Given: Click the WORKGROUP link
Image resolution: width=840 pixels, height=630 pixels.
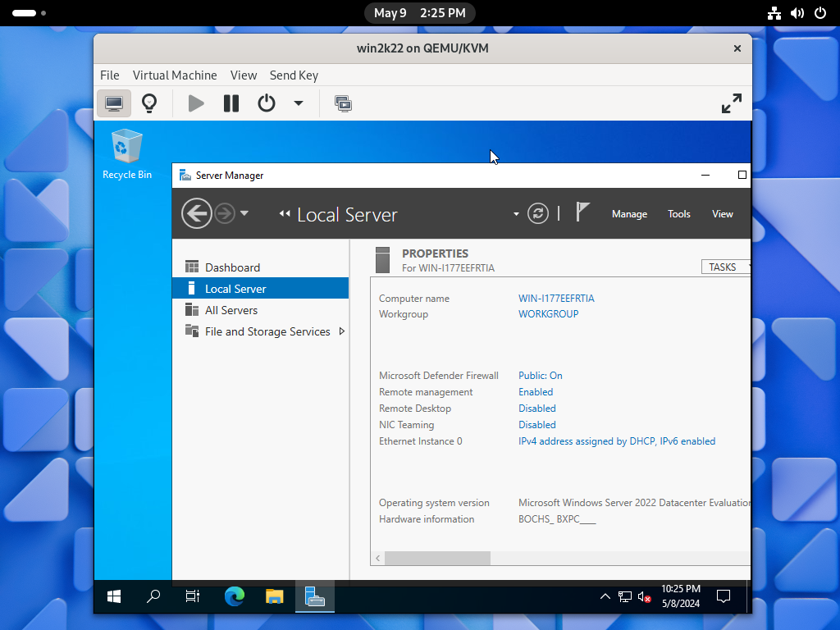Looking at the screenshot, I should [549, 314].
